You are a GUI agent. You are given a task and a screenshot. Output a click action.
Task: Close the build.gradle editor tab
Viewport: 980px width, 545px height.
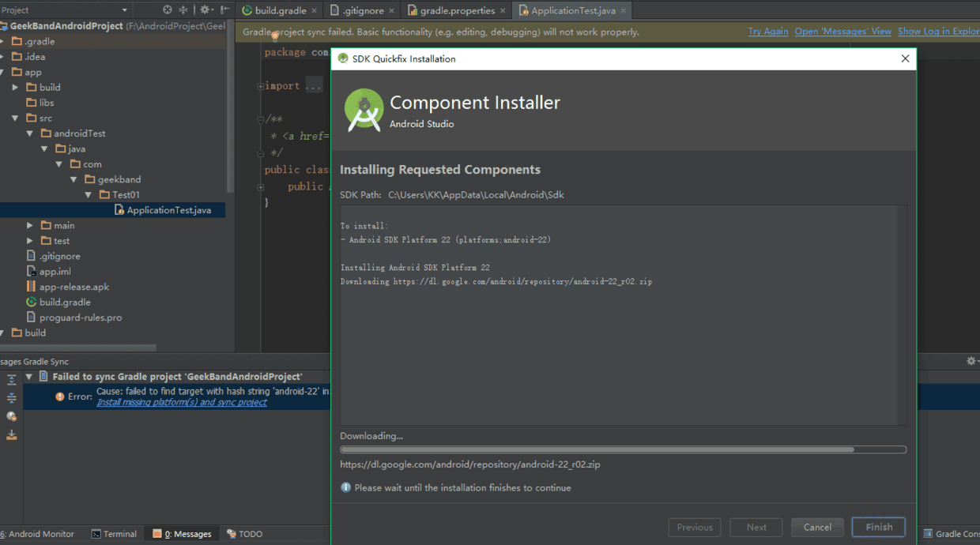(315, 11)
